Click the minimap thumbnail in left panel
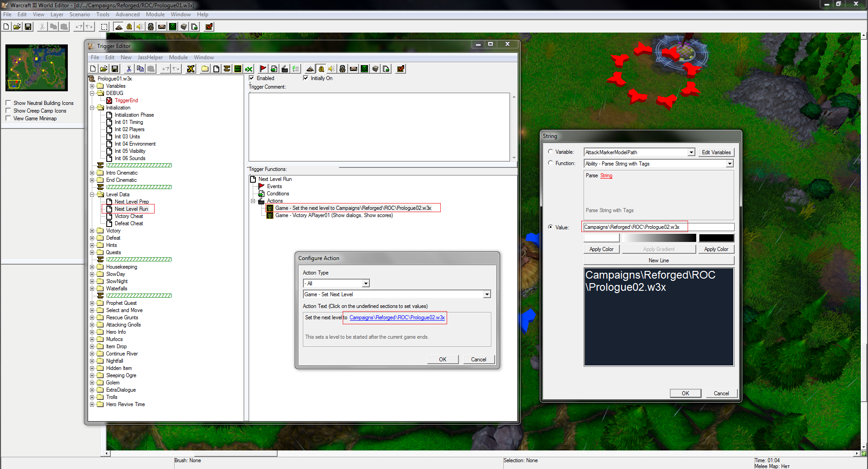Screen dimensions: 868x469 [x=37, y=68]
